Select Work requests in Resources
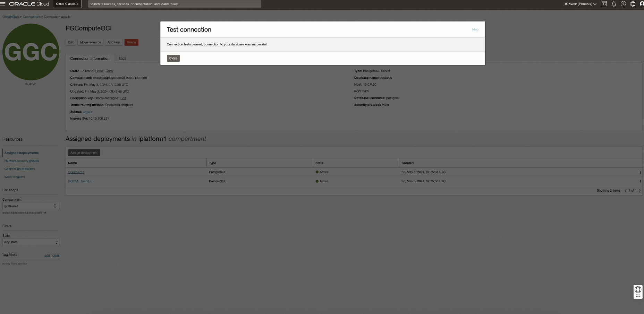This screenshot has width=644, height=314. click(x=15, y=177)
